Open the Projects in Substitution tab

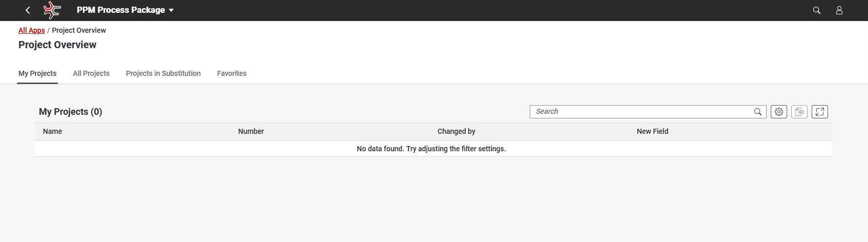click(163, 73)
